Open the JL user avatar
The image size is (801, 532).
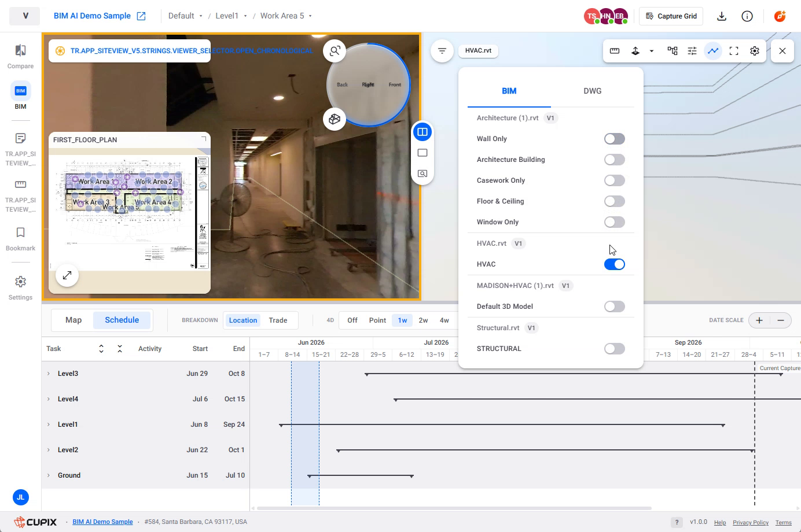pyautogui.click(x=20, y=497)
